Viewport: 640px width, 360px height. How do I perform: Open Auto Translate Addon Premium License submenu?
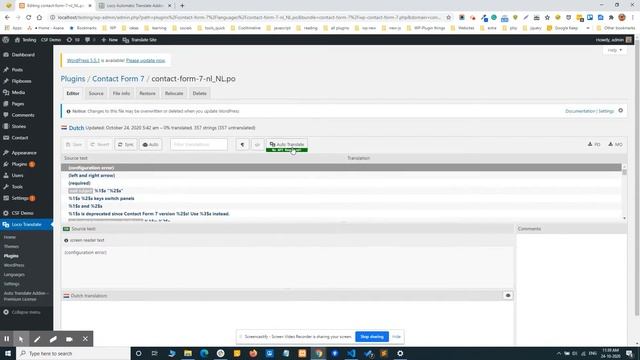25,296
